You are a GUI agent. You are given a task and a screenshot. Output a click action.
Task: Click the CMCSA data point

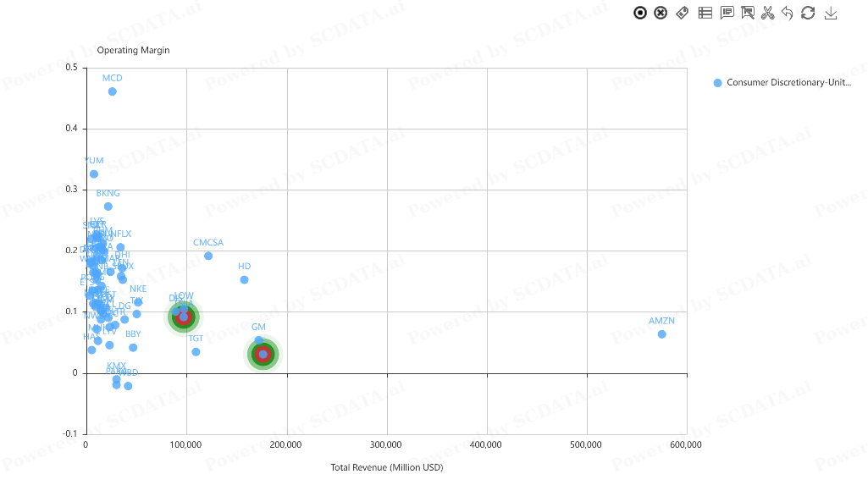[x=208, y=256]
